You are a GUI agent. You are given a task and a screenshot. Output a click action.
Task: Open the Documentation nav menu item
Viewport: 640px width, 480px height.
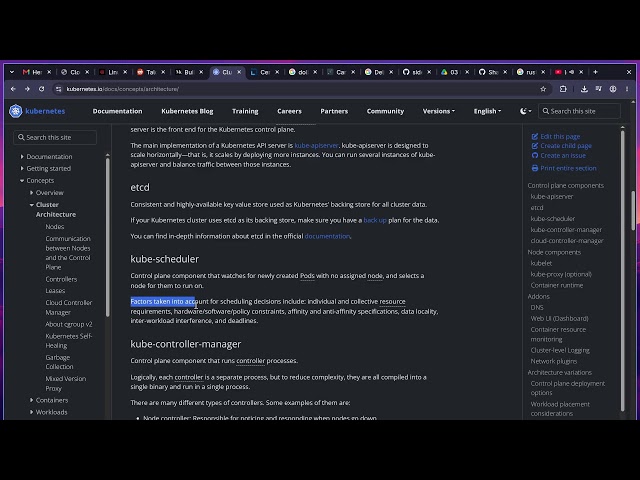point(118,111)
